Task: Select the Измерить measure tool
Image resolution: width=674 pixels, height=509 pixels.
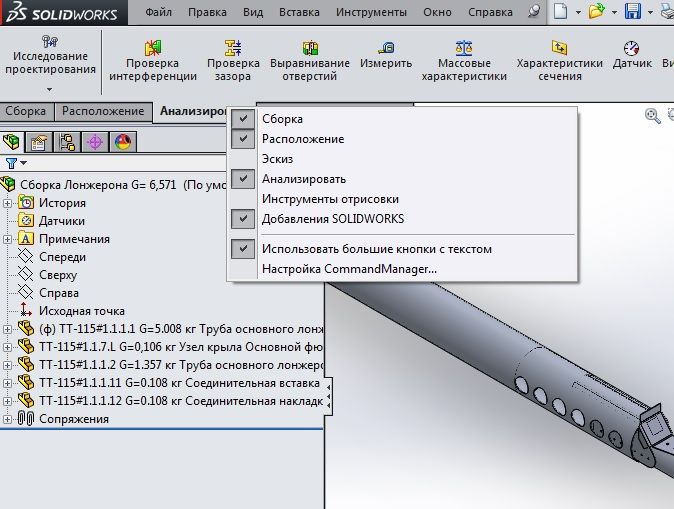Action: tap(386, 47)
